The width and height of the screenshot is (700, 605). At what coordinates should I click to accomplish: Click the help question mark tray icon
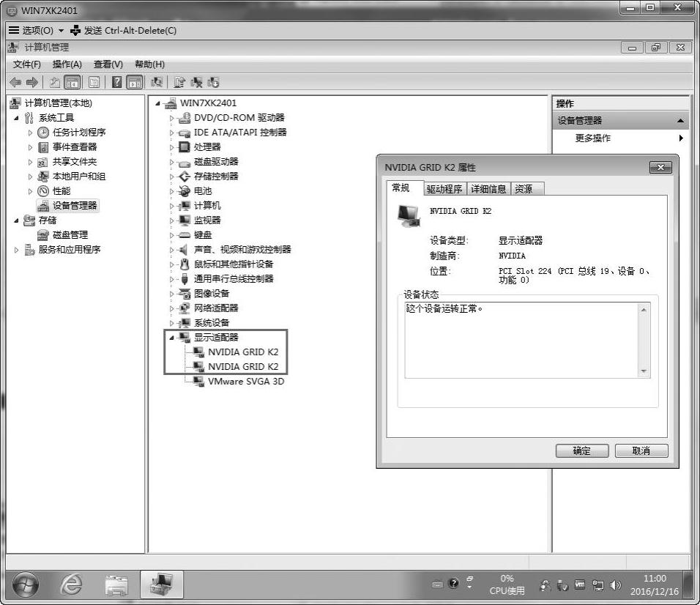[453, 583]
